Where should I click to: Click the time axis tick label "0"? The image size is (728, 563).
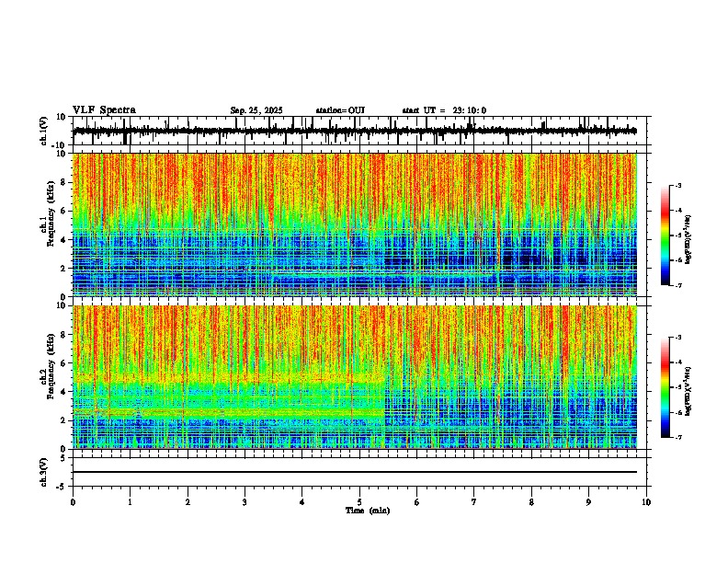click(x=73, y=502)
